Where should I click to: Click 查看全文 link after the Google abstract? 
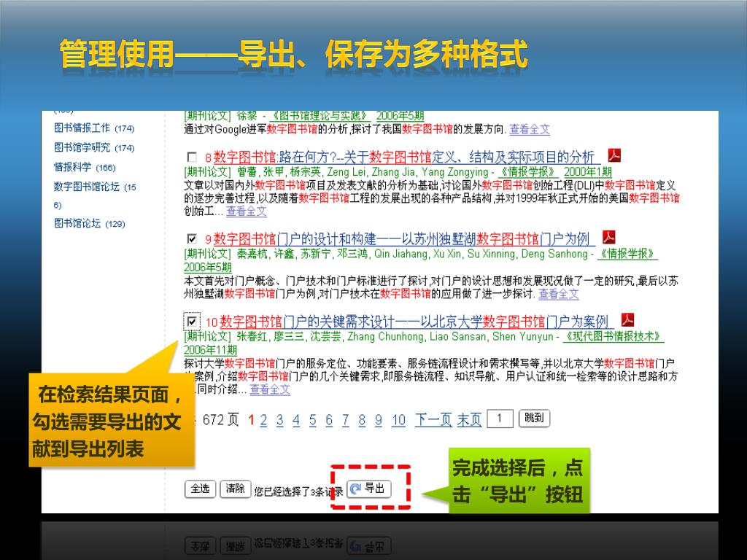point(530,129)
